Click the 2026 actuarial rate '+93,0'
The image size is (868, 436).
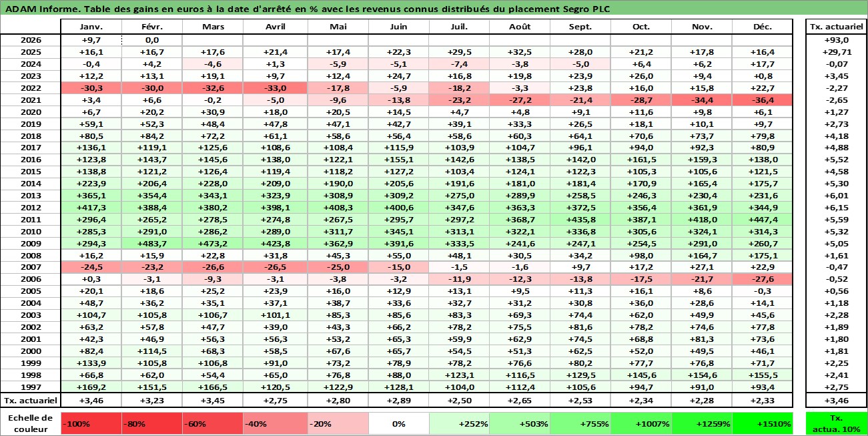[836, 40]
